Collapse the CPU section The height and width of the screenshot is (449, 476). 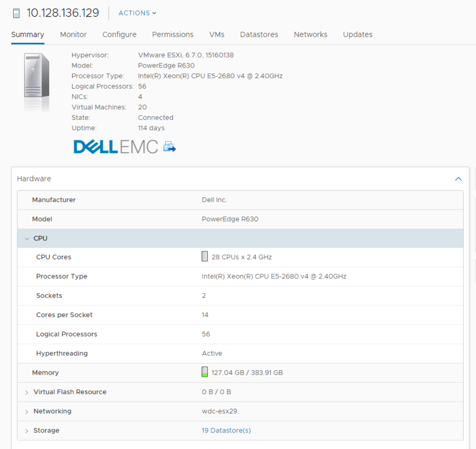(27, 238)
